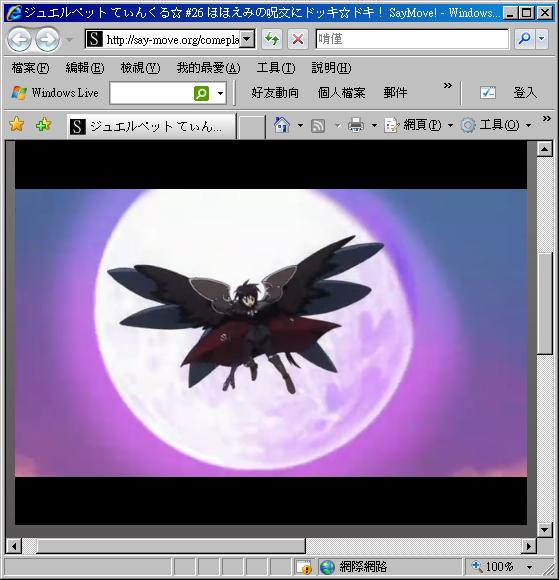Open the 工具(O) tools menu

pyautogui.click(x=496, y=125)
